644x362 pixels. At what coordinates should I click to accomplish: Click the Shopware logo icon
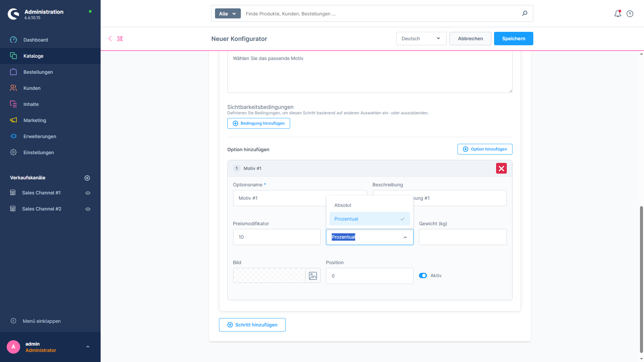click(13, 14)
